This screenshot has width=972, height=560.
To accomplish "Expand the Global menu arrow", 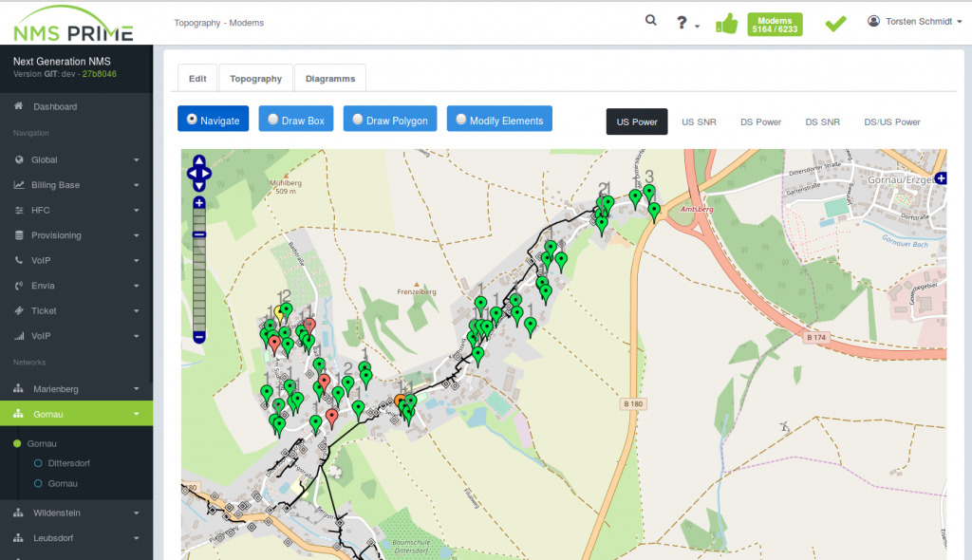I will [x=137, y=160].
